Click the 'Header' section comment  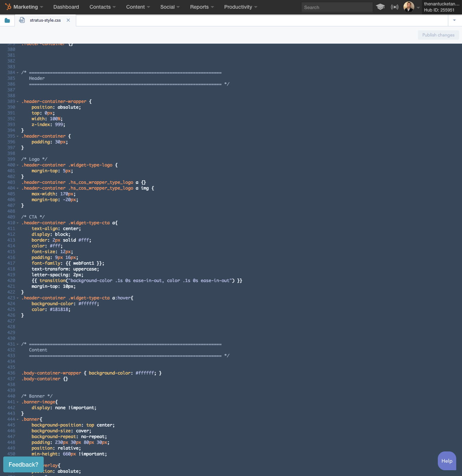pos(37,78)
